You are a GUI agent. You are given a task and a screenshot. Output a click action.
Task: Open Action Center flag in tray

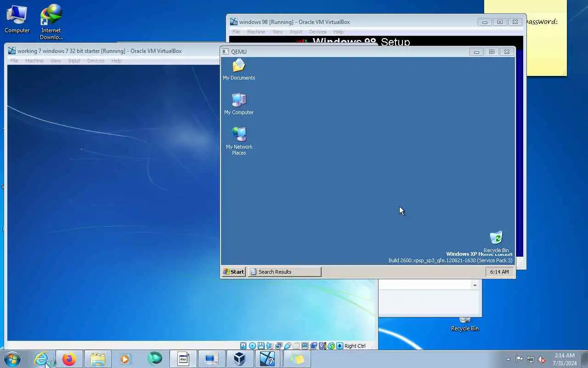(x=519, y=359)
